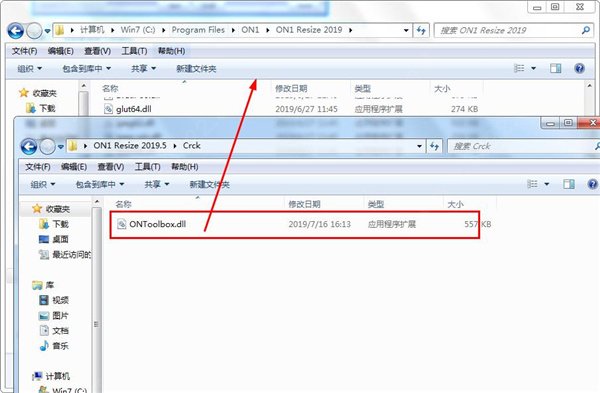Open 组织 dropdown in Crck window

pyautogui.click(x=43, y=184)
